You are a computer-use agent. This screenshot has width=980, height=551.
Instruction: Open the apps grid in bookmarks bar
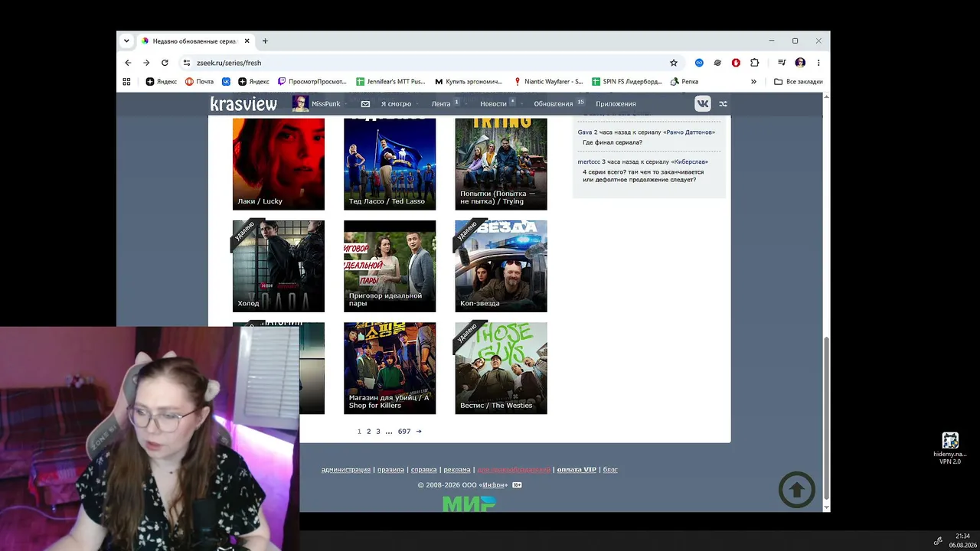126,81
